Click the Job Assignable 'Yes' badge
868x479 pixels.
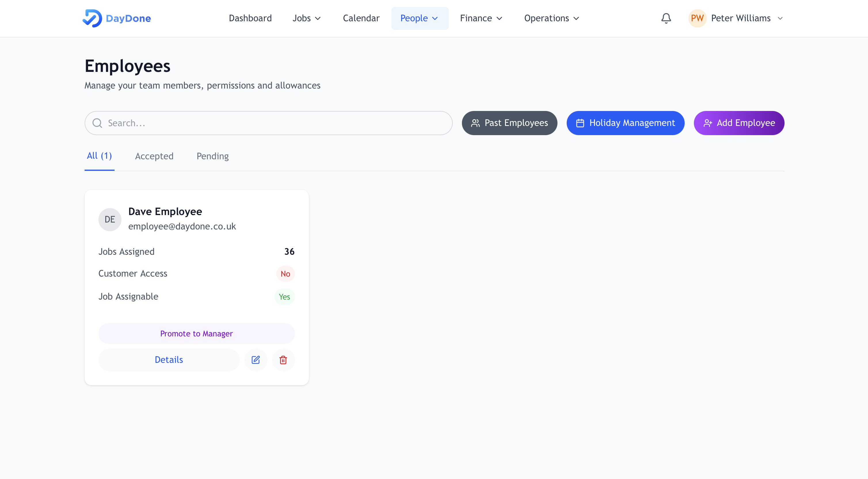pyautogui.click(x=284, y=296)
